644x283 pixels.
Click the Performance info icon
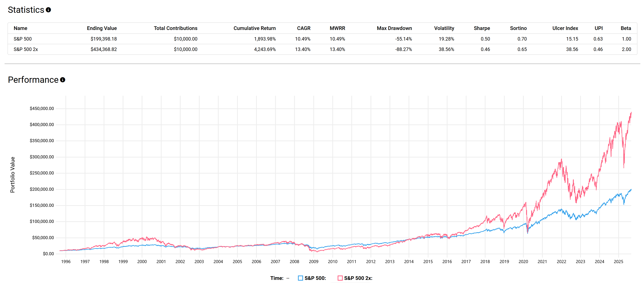(x=63, y=80)
